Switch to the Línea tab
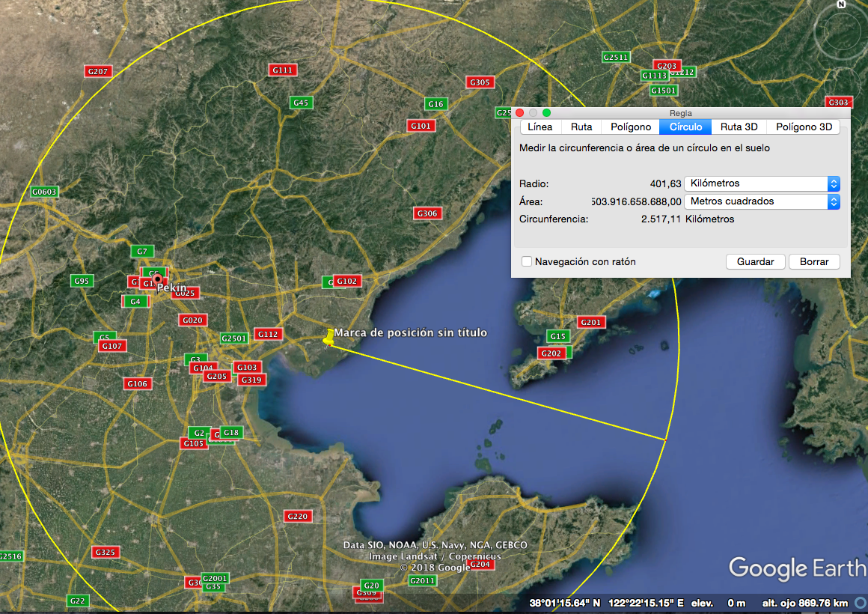The height and width of the screenshot is (614, 868). click(x=540, y=127)
